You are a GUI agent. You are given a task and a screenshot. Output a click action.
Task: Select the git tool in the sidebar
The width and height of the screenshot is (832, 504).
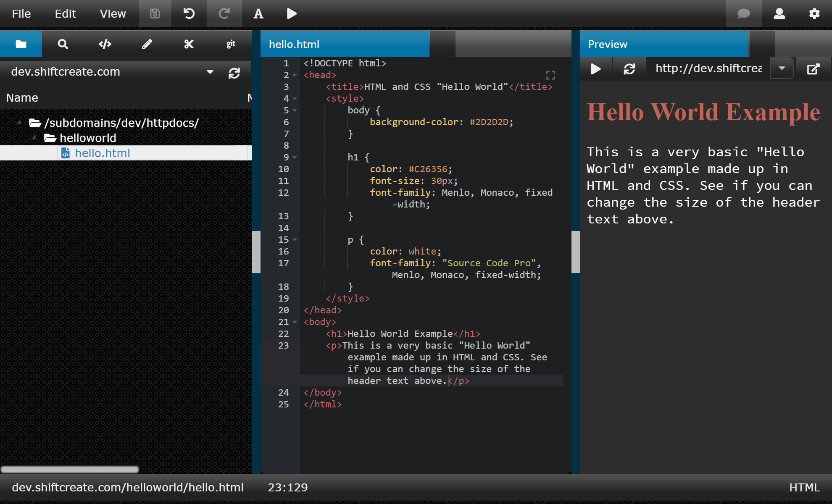pos(231,44)
